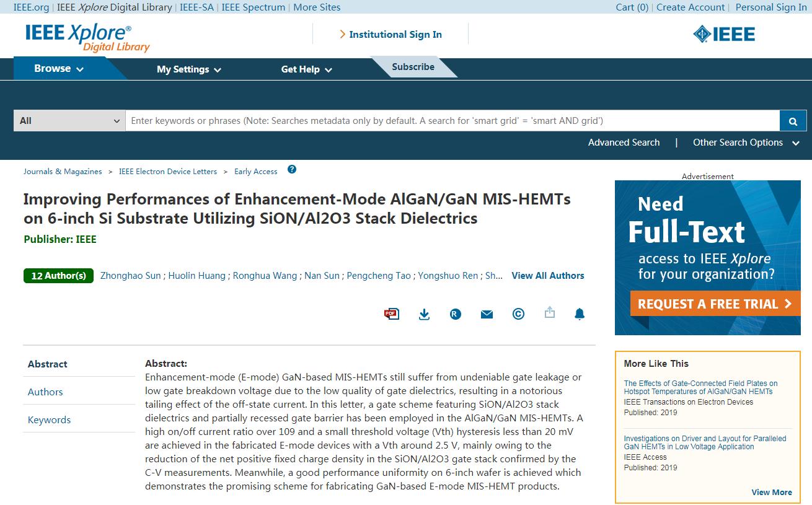Viewport: 812px width, 505px height.
Task: Click Institutional Sign In
Action: click(391, 35)
